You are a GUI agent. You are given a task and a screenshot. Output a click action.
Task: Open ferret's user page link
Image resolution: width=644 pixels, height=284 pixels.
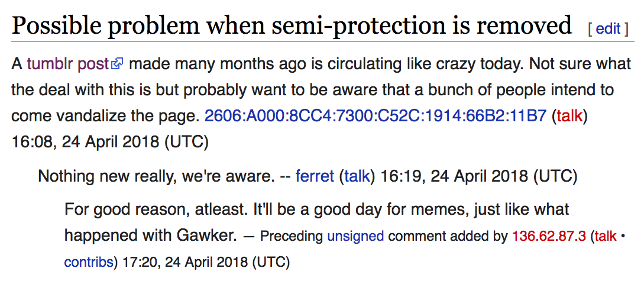[315, 176]
